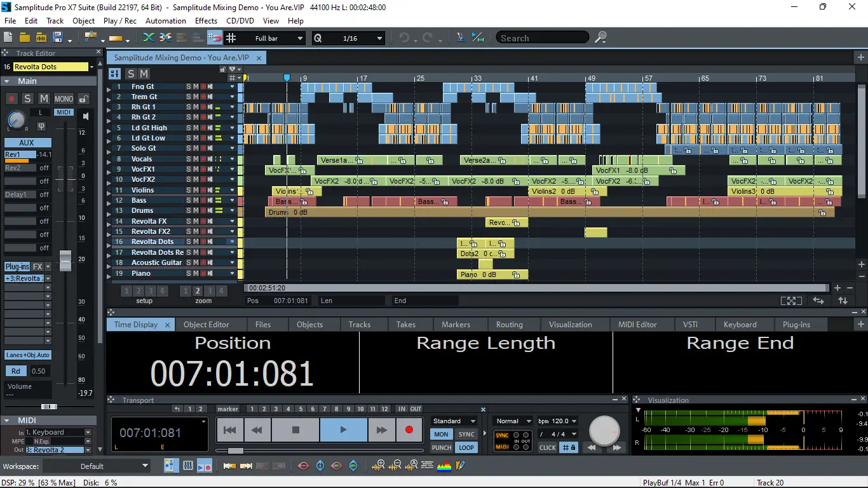The height and width of the screenshot is (488, 868).
Task: Click the rewind transport button
Action: [257, 430]
